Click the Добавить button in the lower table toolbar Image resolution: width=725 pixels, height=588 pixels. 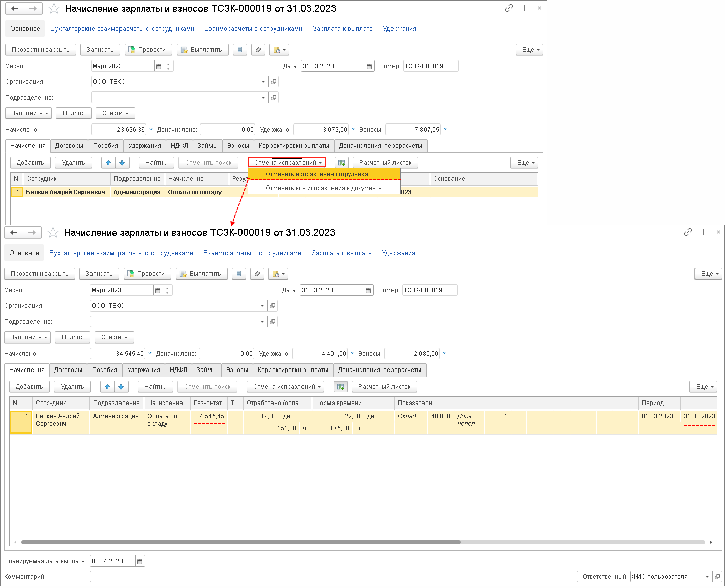(x=29, y=387)
